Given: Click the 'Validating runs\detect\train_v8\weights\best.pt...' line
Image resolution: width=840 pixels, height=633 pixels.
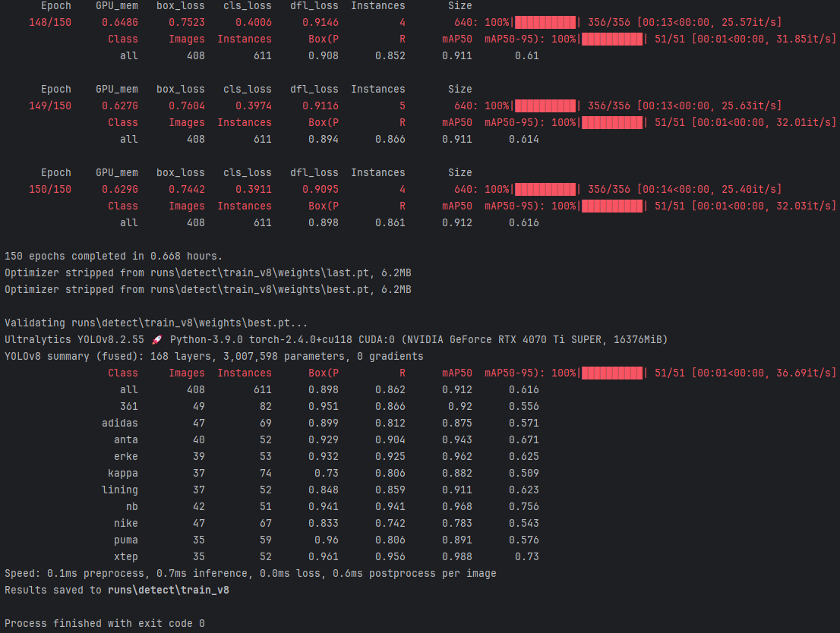Looking at the screenshot, I should click(x=156, y=323).
